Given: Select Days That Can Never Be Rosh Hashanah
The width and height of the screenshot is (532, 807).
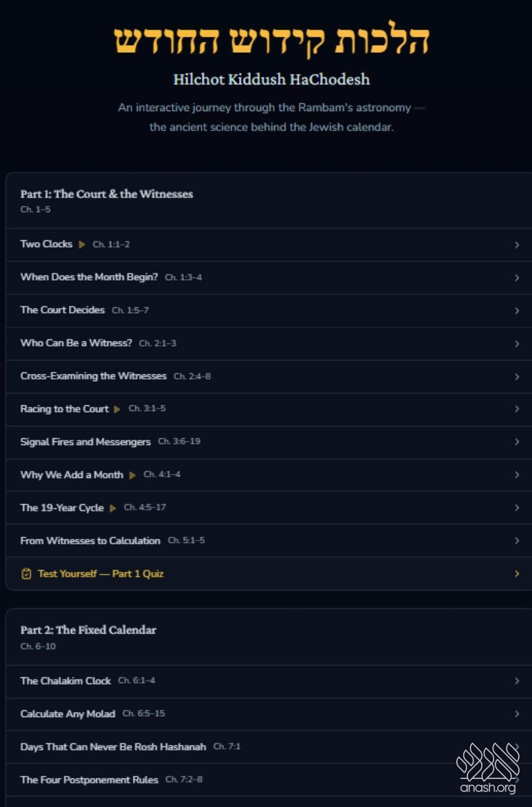Looking at the screenshot, I should (269, 747).
